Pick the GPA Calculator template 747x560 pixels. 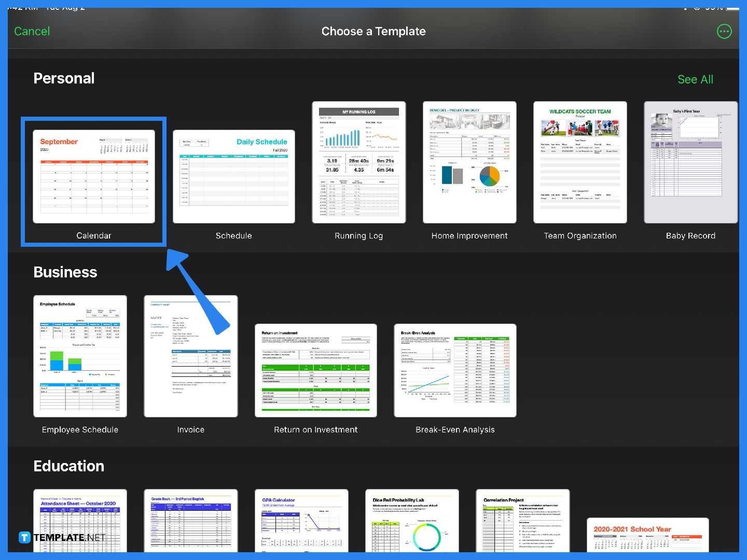click(x=301, y=524)
